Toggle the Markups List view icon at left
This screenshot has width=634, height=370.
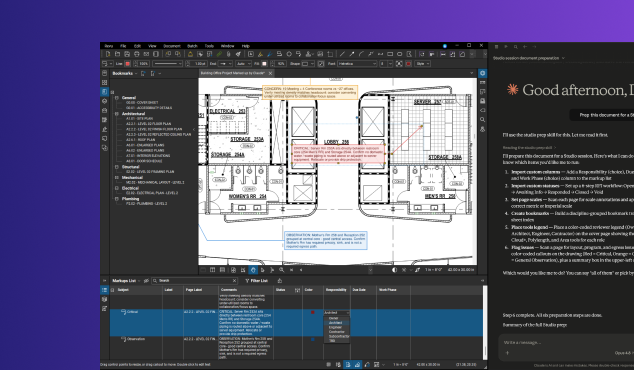[105, 290]
